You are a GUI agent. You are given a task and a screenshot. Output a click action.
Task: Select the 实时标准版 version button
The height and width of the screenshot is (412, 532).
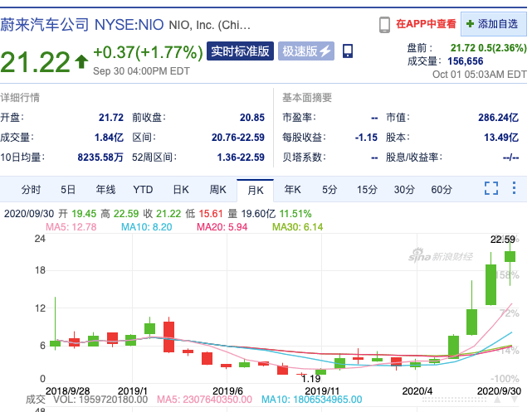tap(240, 51)
